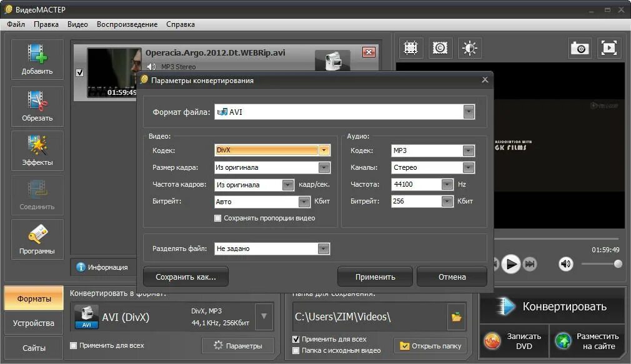Image resolution: width=631 pixels, height=364 pixels.
Task: Toggle checkbox for Operacia.Argo video file
Action: (x=80, y=72)
